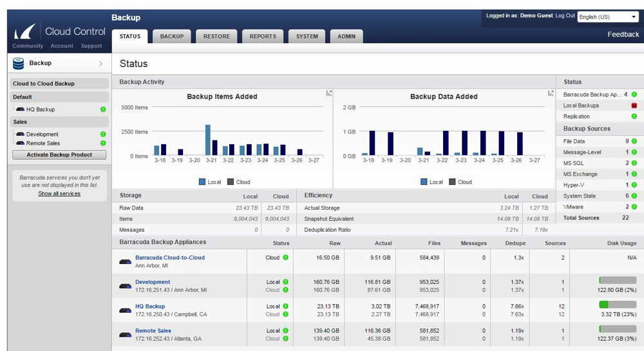Click the green Barracuda Backup Appliances status dot
Viewport: 644px width, 351px height.
tap(634, 95)
